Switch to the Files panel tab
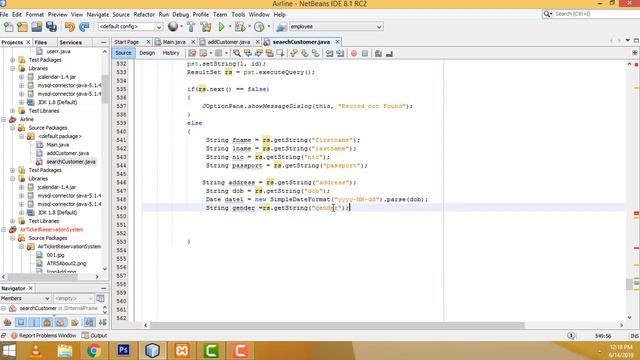This screenshot has height=360, width=640. point(40,42)
